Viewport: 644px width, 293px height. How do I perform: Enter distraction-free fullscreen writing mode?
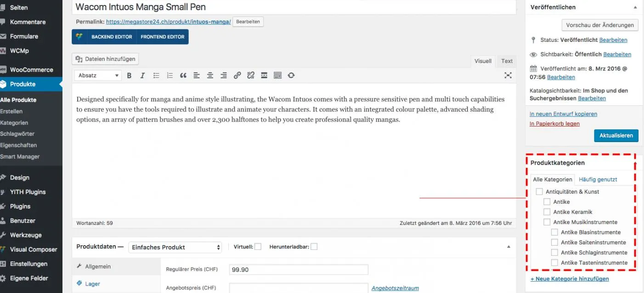click(x=508, y=75)
